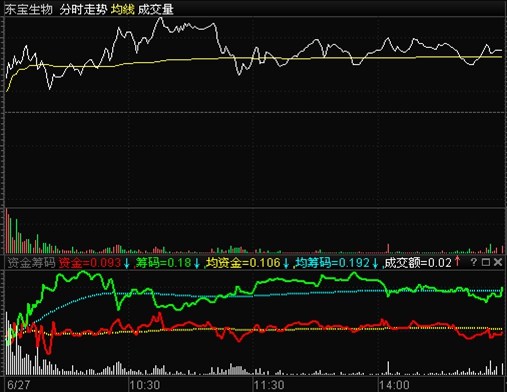Maximize the 资金筹码 indicator panel
507x392 pixels.
[486, 262]
